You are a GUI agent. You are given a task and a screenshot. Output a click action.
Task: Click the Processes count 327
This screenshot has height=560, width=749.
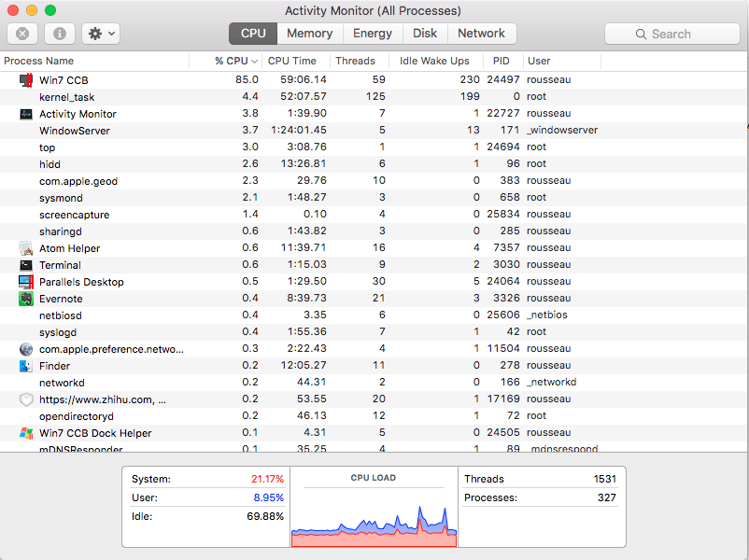click(x=607, y=497)
